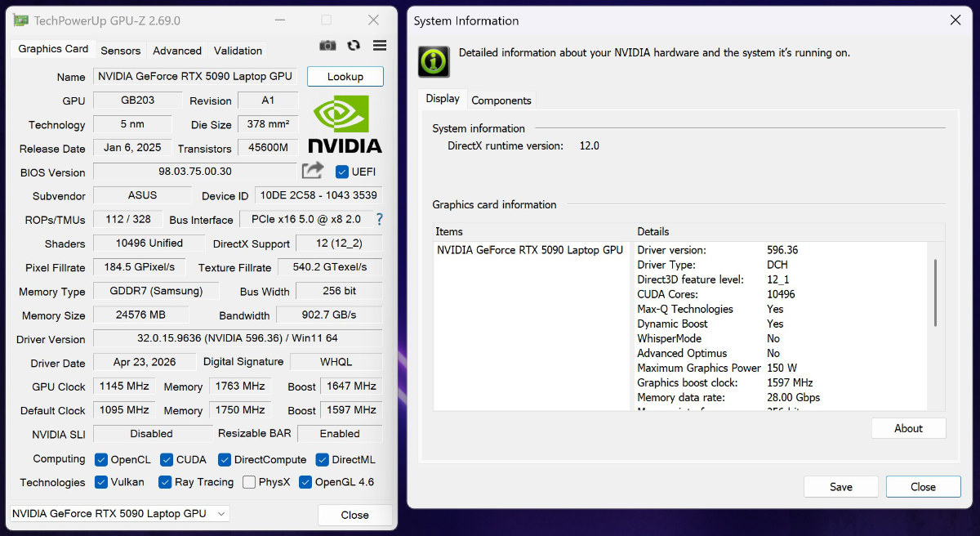Click the Memory Size 24576 MB value
This screenshot has height=536, width=980.
point(140,315)
